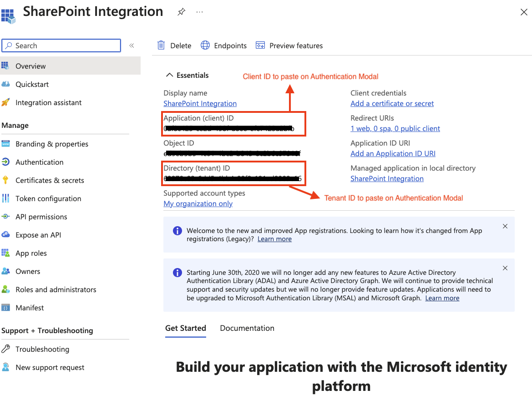Click the Certificates & secrets key icon

click(5, 180)
